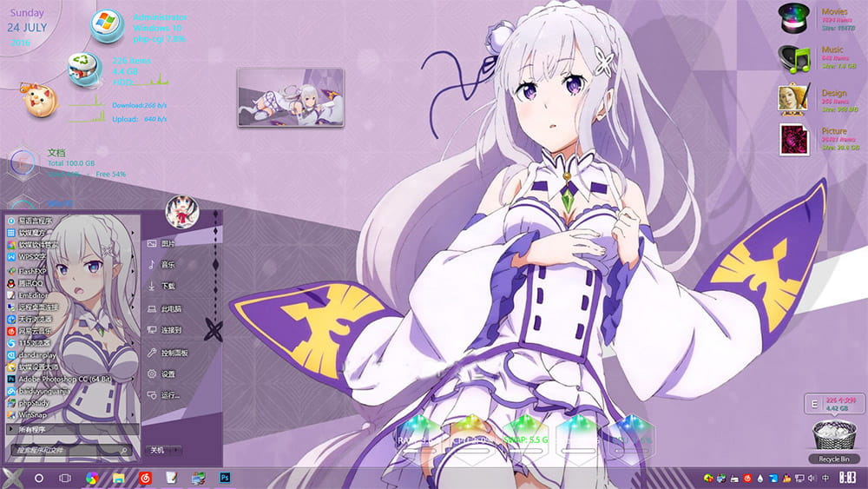Viewport: 868px width, 489px height.
Task: Click the blue square tray icon
Action: pos(773,478)
